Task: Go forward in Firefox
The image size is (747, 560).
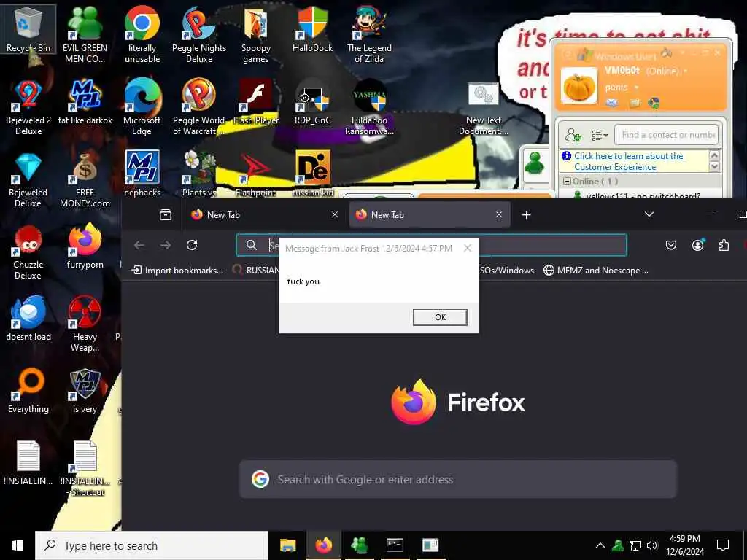Action: coord(166,245)
